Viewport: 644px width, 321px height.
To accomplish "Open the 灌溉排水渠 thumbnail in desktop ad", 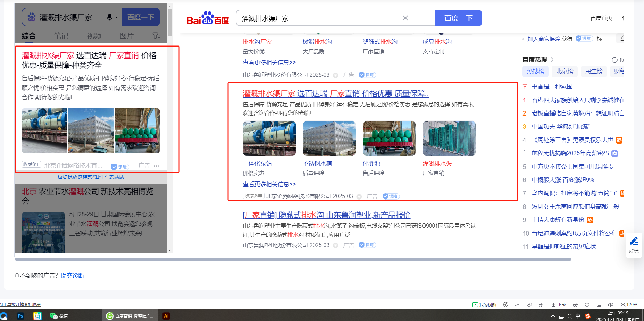I will [449, 138].
